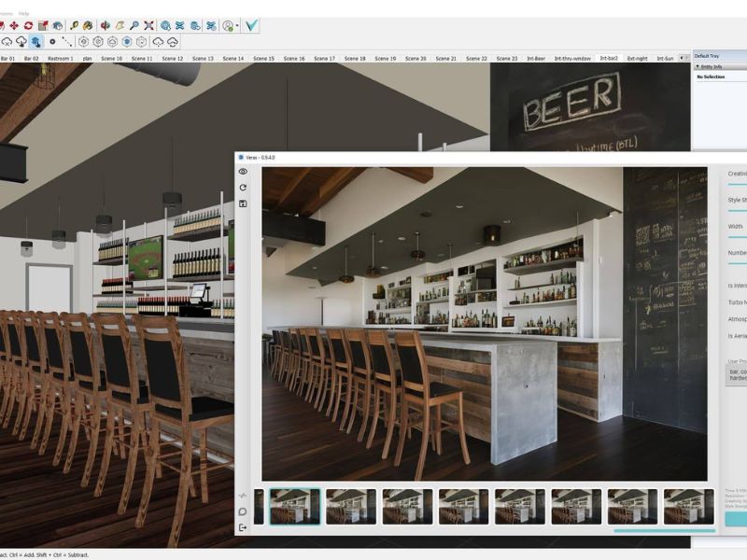Switch to the Int-Sun scene tab
This screenshot has width=747, height=560.
(665, 59)
